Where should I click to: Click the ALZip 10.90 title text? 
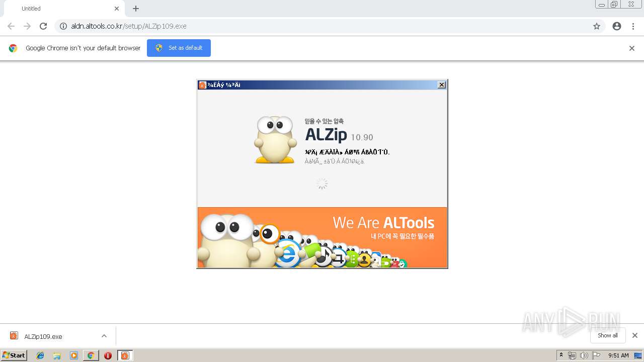(x=339, y=135)
